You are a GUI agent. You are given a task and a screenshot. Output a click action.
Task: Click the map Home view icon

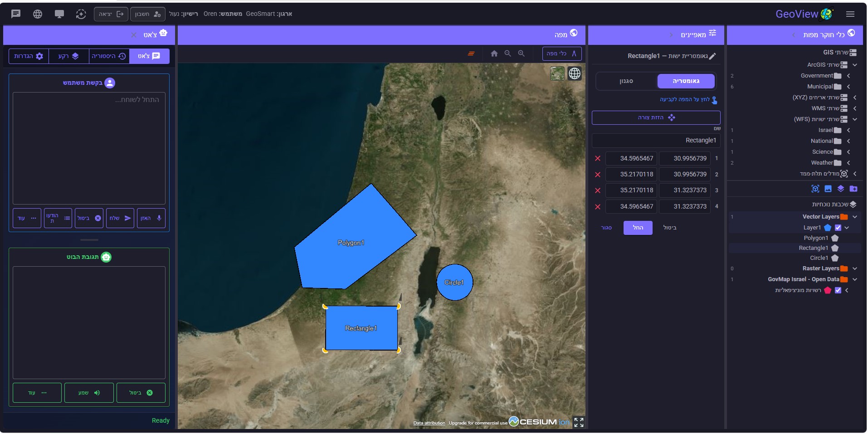tap(494, 54)
